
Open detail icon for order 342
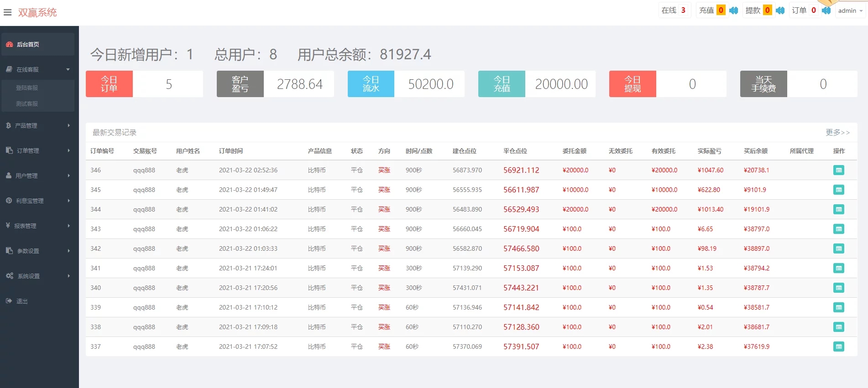pyautogui.click(x=838, y=248)
